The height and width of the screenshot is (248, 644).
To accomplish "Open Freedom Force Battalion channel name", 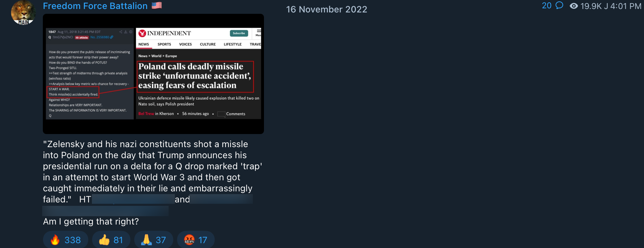I will [x=95, y=6].
